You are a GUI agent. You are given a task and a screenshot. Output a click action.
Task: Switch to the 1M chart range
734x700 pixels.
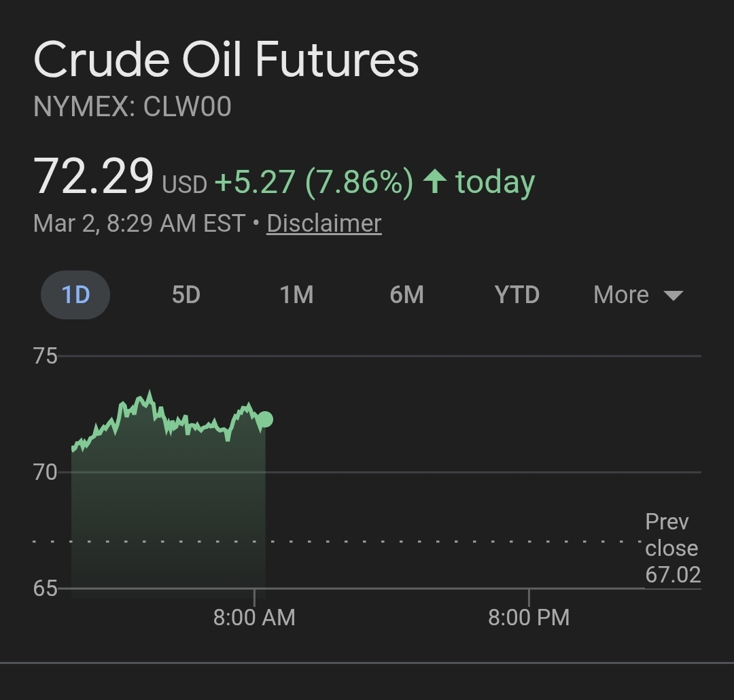296,295
